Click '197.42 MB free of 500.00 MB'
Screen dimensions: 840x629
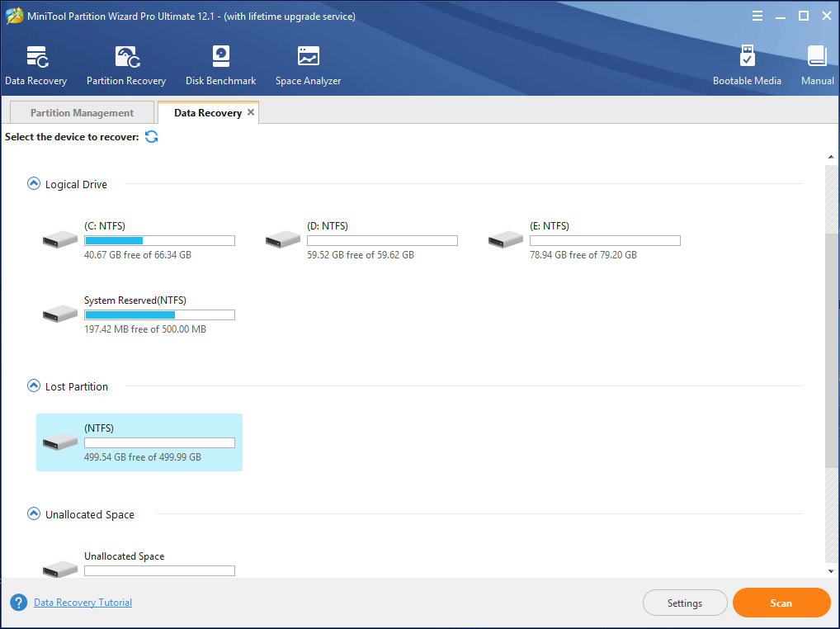[x=145, y=329]
